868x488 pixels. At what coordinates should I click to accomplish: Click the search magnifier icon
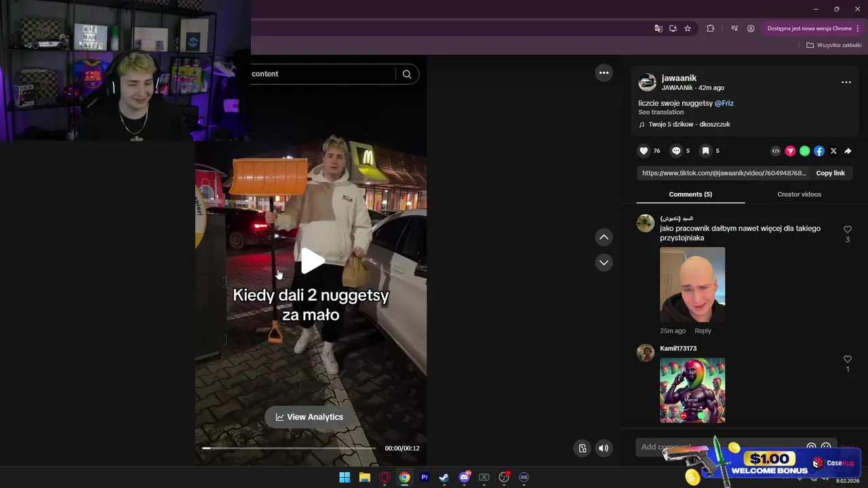click(x=407, y=75)
